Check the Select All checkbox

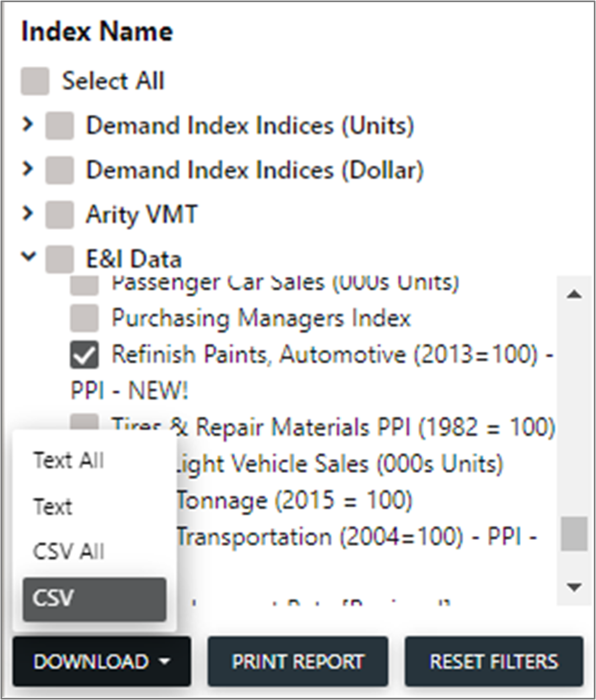pos(35,81)
